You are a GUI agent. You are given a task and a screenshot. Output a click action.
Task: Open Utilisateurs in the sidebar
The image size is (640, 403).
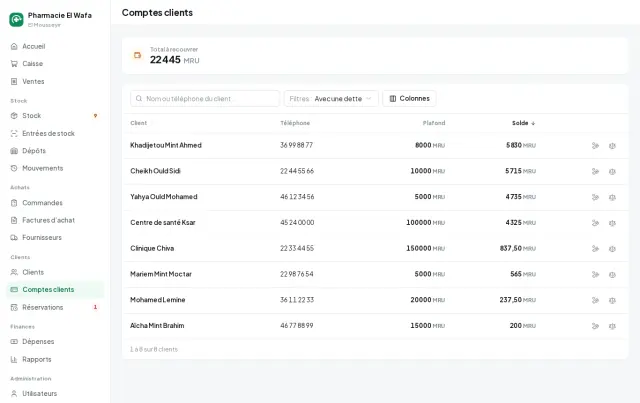pyautogui.click(x=55, y=393)
